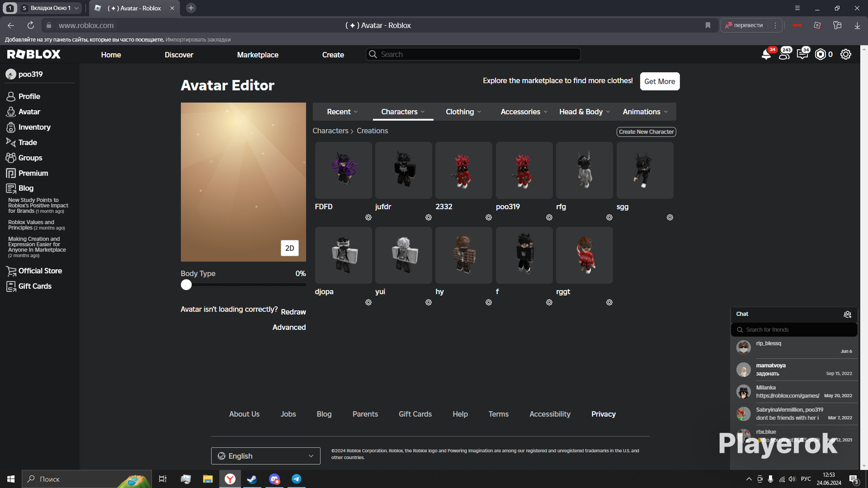868x488 pixels.
Task: Click the Get More button
Action: [660, 81]
